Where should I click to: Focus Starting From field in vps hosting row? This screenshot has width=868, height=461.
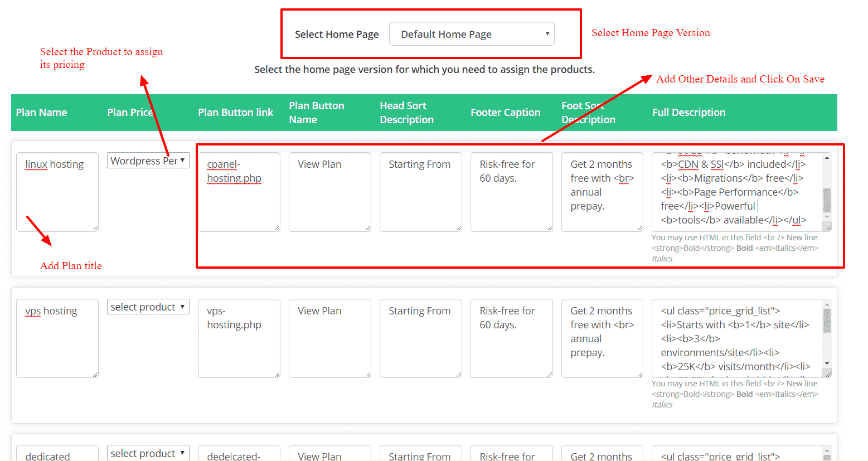click(420, 338)
